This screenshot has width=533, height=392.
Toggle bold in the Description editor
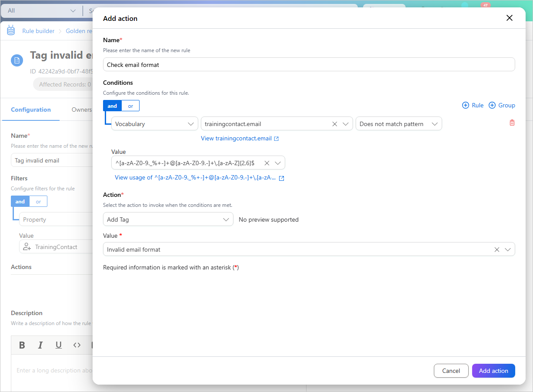(22, 345)
